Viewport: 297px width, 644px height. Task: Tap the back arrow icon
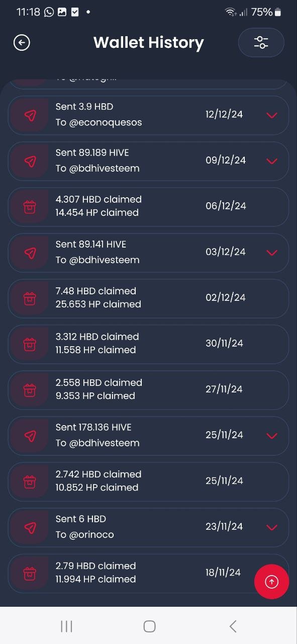pos(22,43)
